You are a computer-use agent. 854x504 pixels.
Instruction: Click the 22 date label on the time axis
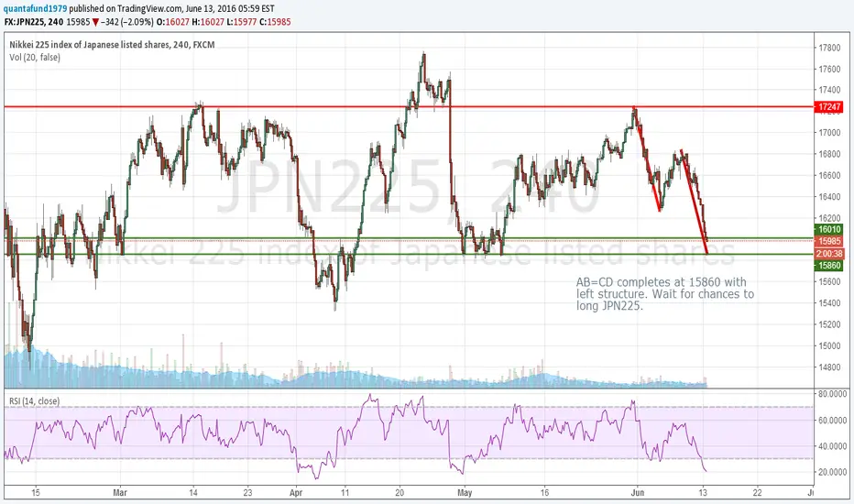[x=757, y=493]
